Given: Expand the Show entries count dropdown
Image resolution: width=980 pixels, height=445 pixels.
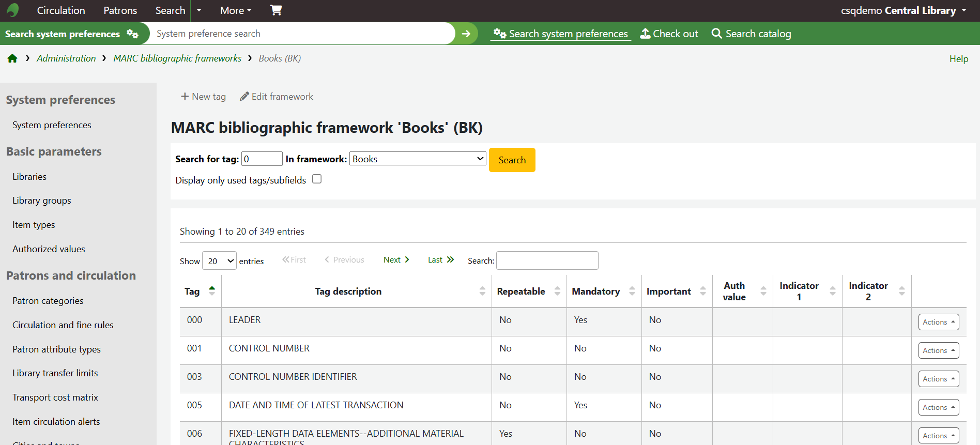Looking at the screenshot, I should pos(219,261).
